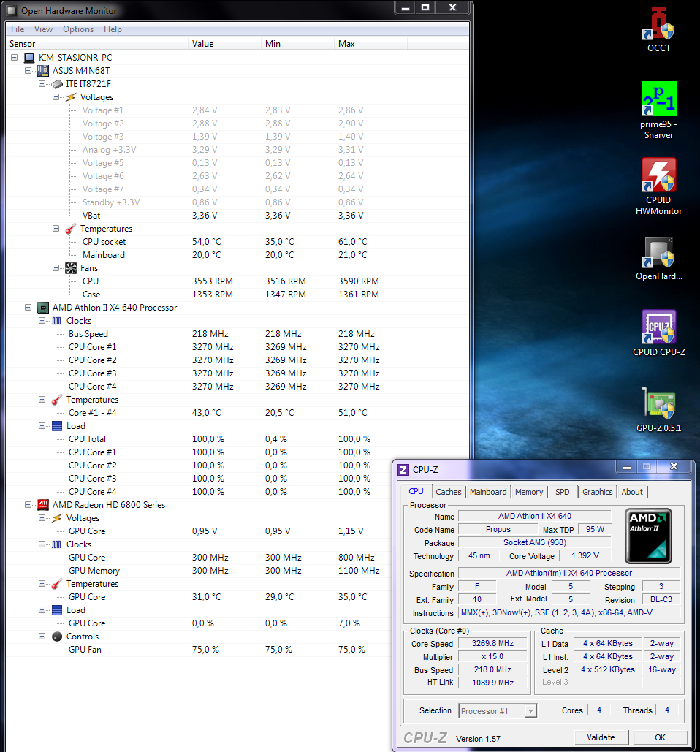Image resolution: width=700 pixels, height=752 pixels.
Task: Collapse the AMD Athlon II X4 640 Processor node
Action: [x=28, y=308]
